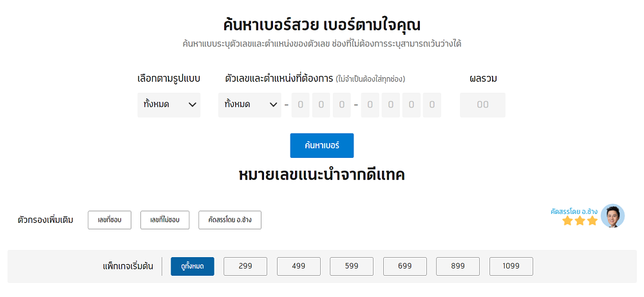Open the เลือกตามรูปแบบ pattern dropdown
This screenshot has height=297, width=644.
[x=169, y=105]
